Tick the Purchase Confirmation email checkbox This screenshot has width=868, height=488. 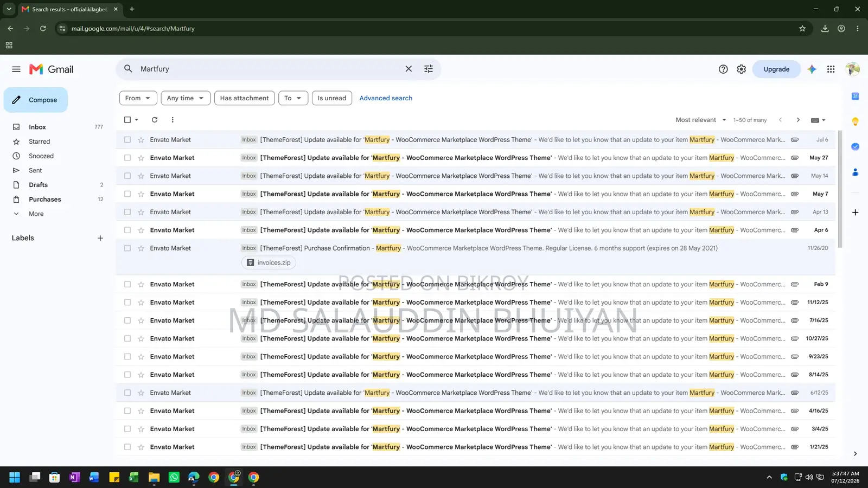pos(127,248)
